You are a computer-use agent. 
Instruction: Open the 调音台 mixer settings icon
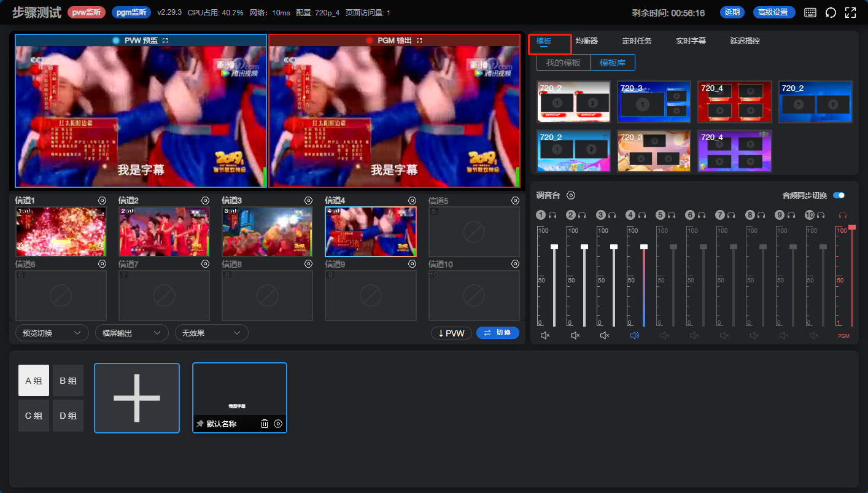click(x=571, y=195)
